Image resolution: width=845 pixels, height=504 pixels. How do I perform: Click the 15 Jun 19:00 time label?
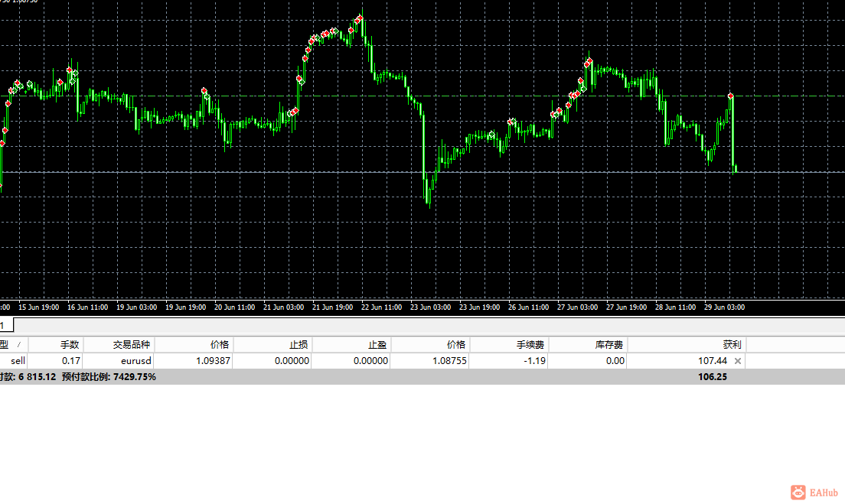click(x=39, y=307)
